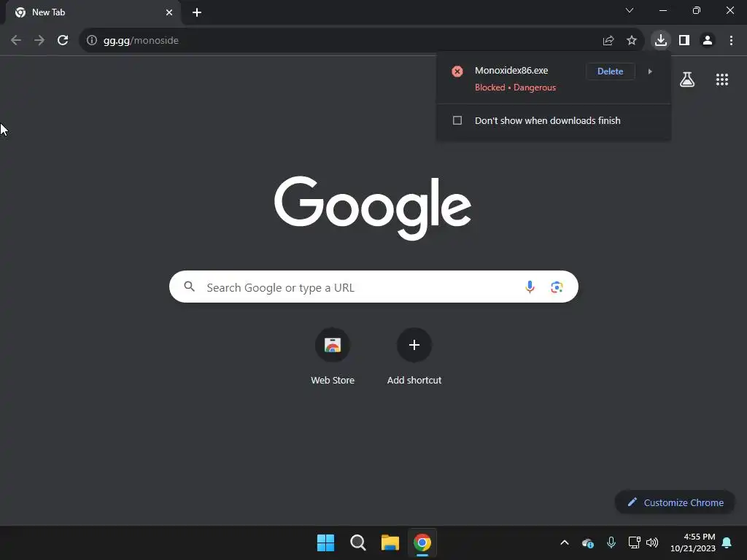This screenshot has height=560, width=747.
Task: Open Chrome three-dot menu
Action: (x=731, y=41)
